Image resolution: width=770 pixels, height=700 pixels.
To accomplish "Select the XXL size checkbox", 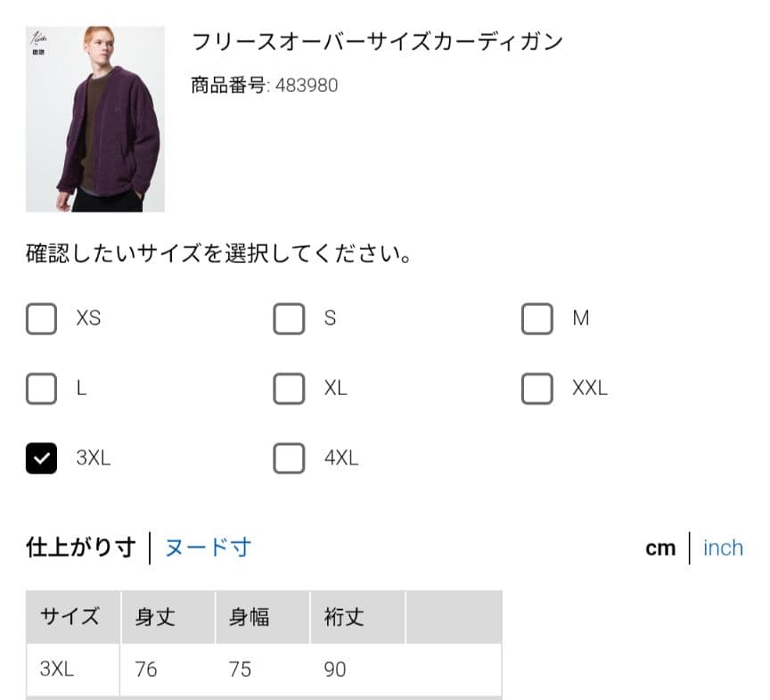I will pos(537,389).
